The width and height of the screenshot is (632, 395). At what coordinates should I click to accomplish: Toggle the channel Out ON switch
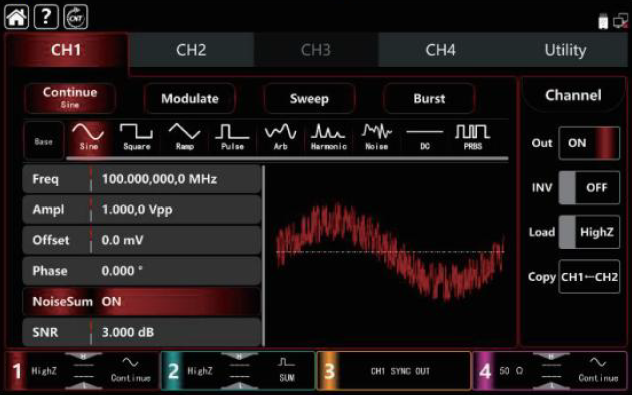click(x=589, y=143)
